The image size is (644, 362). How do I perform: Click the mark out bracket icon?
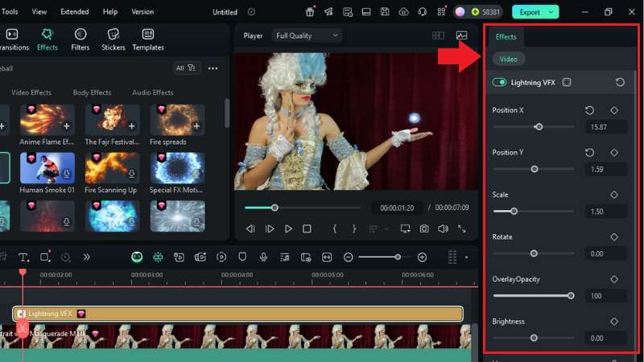coord(354,228)
